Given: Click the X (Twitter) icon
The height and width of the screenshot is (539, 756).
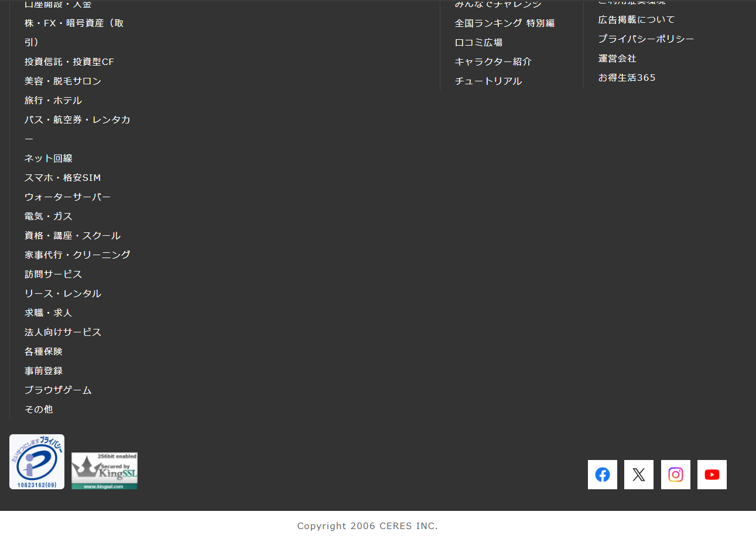Looking at the screenshot, I should click(x=638, y=475).
